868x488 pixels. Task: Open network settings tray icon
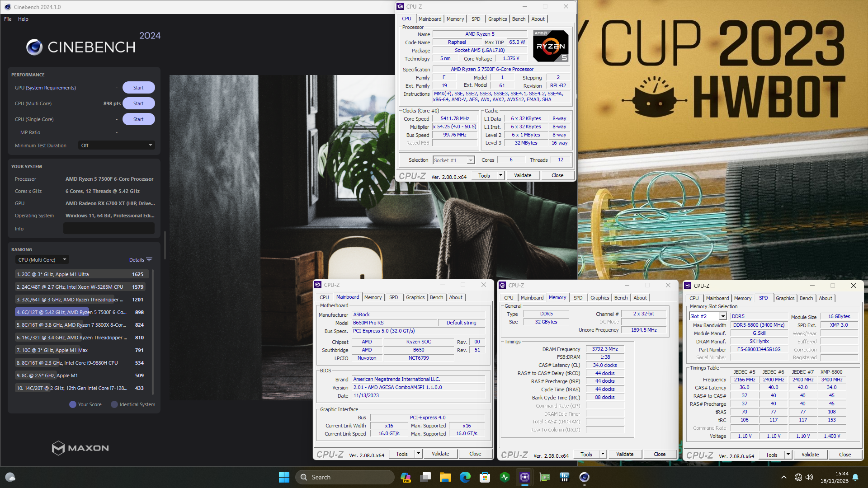(798, 477)
